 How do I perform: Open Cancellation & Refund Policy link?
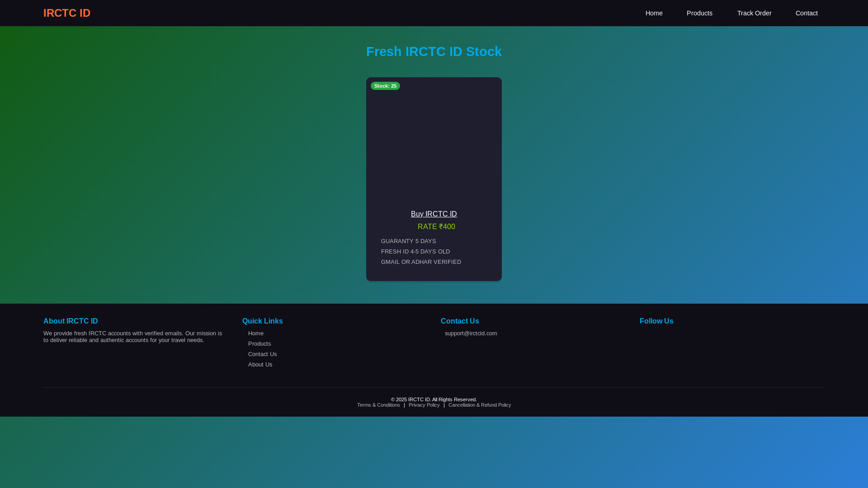(x=480, y=405)
